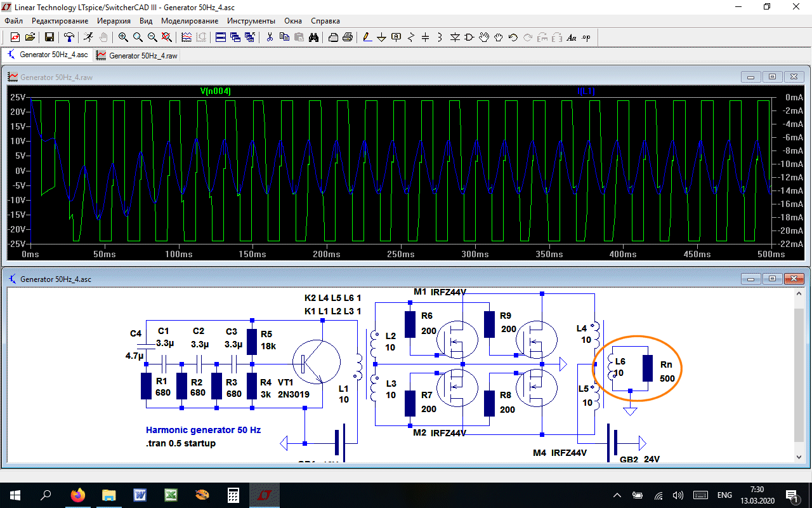812x508 pixels.
Task: Click the schematic pane vertical scrollbar
Action: point(798,375)
